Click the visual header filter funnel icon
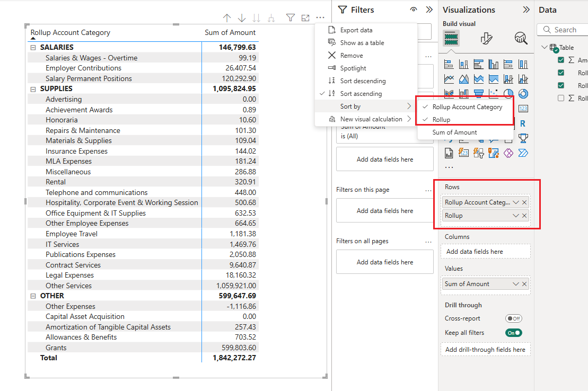 pyautogui.click(x=290, y=17)
